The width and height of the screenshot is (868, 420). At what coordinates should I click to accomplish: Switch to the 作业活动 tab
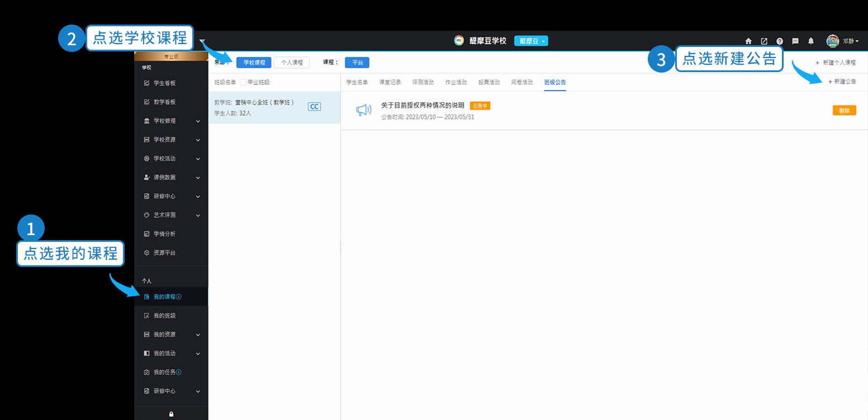456,82
